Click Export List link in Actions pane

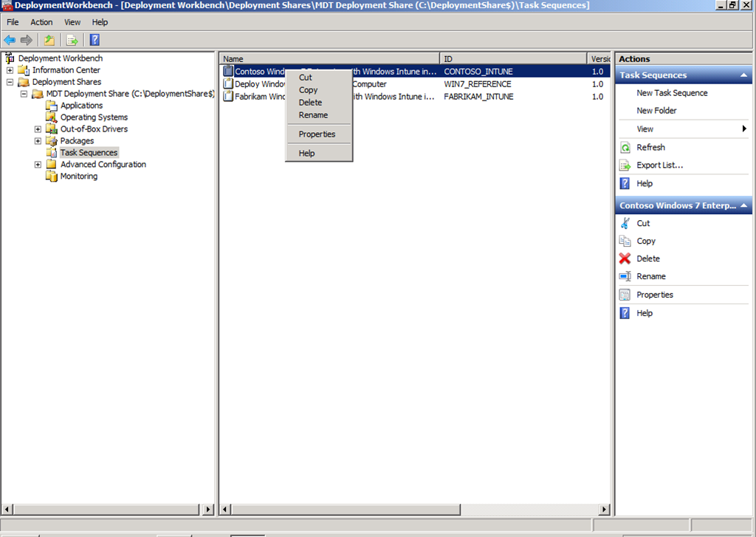[x=659, y=165]
